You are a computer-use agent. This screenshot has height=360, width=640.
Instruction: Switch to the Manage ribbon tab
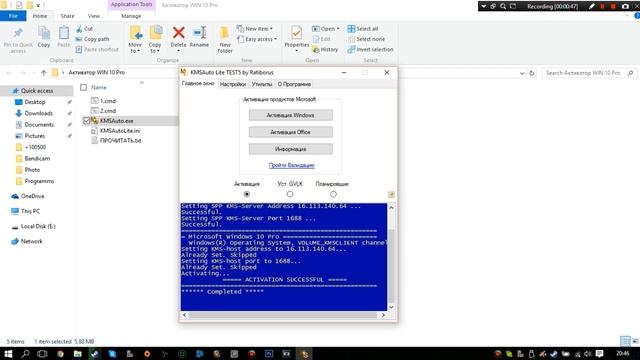point(131,16)
